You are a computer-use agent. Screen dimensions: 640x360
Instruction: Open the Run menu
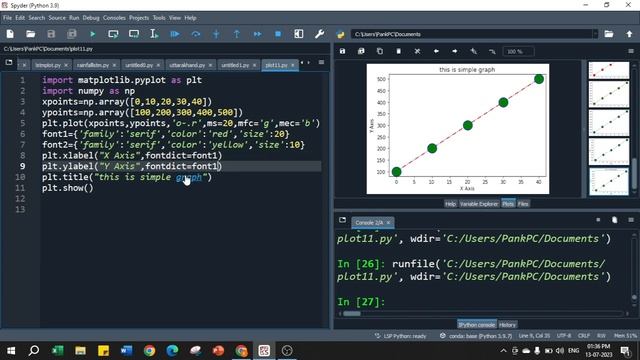click(74, 18)
